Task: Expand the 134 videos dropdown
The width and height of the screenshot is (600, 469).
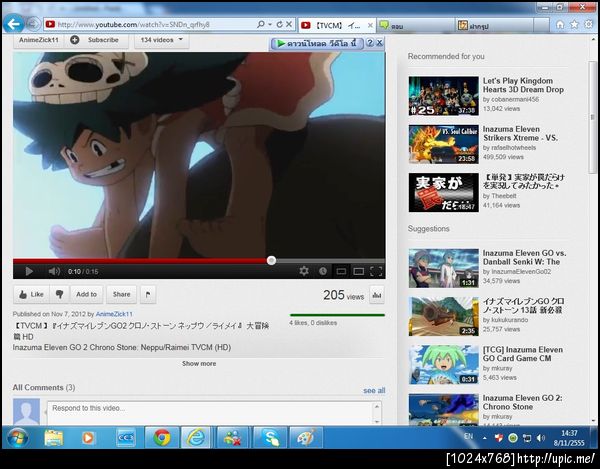Action: [161, 40]
